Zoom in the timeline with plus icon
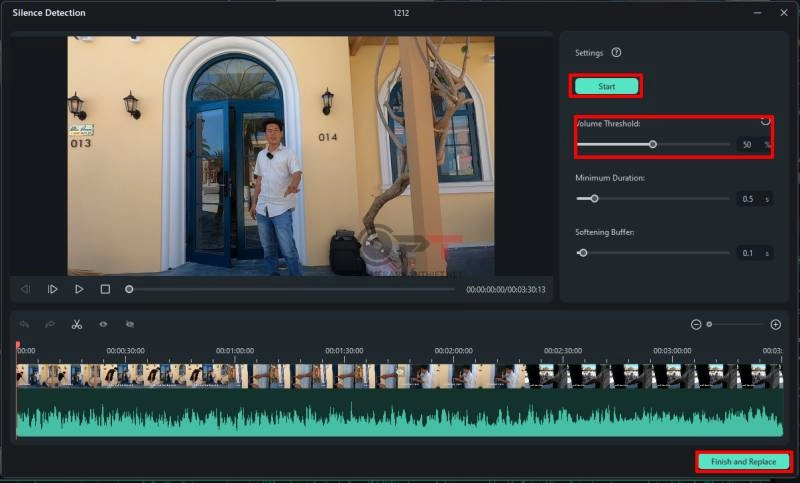This screenshot has width=800, height=483. point(776,324)
